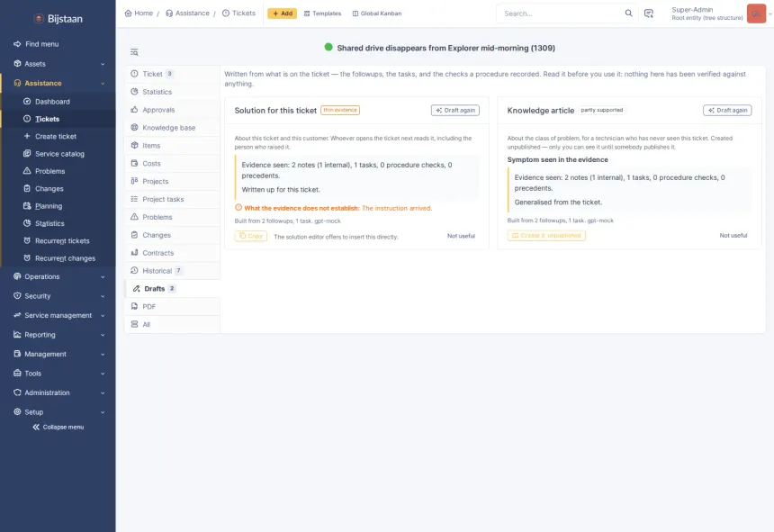Screen dimensions: 774x532
Task: Open Templates in the top bar
Action: tap(322, 14)
